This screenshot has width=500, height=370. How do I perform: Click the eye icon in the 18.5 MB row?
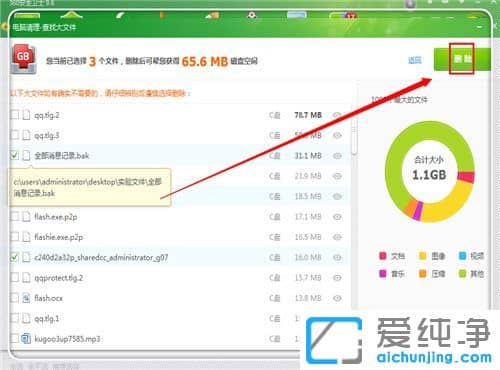coord(337,196)
